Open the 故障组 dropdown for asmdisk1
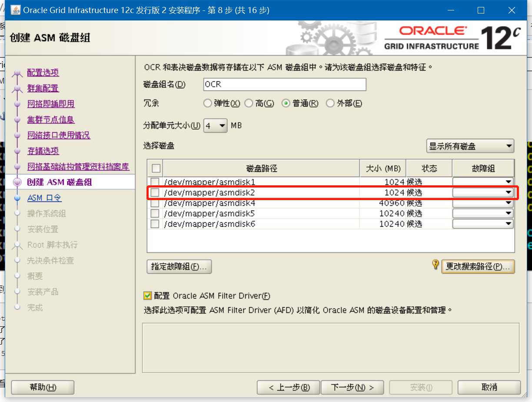The height and width of the screenshot is (402, 532). point(483,182)
